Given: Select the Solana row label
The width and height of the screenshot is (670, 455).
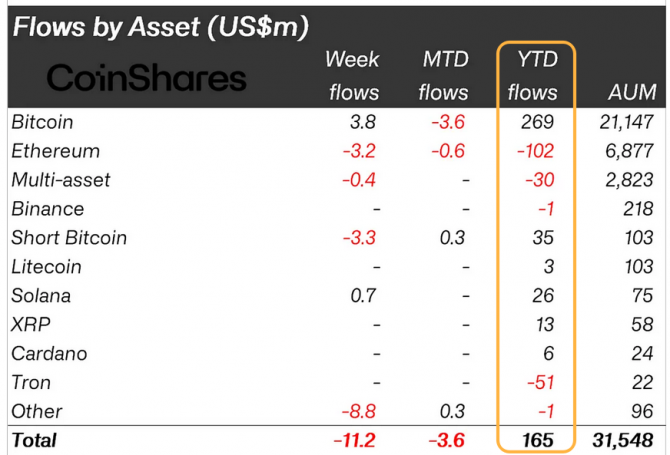Looking at the screenshot, I should [41, 296].
